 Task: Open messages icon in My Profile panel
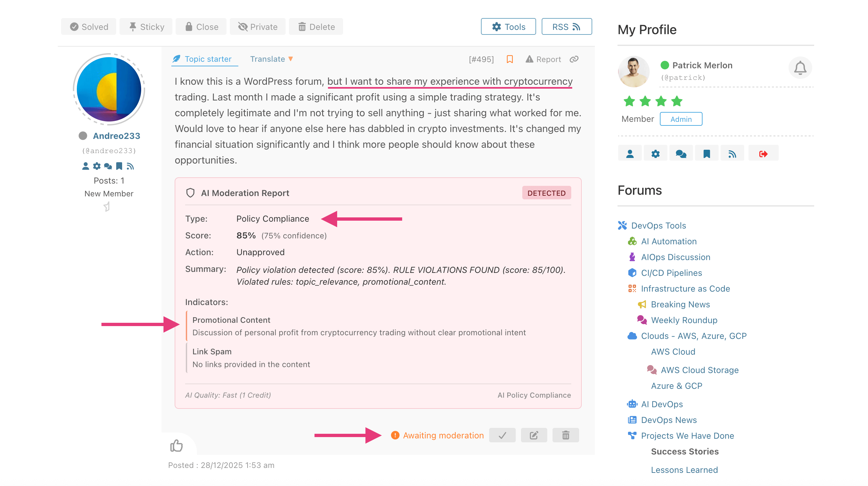pyautogui.click(x=681, y=153)
